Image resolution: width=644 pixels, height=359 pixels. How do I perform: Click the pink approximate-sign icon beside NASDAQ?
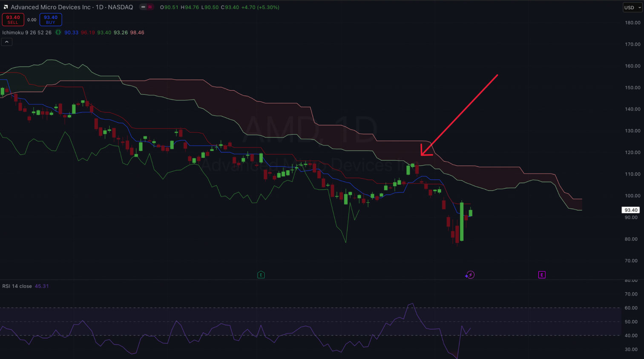150,7
